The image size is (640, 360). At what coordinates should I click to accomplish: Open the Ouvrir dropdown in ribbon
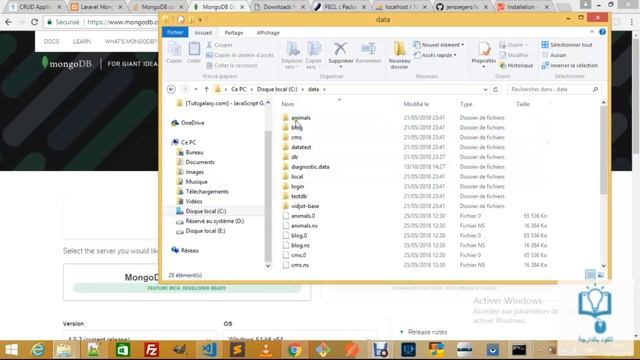(514, 45)
